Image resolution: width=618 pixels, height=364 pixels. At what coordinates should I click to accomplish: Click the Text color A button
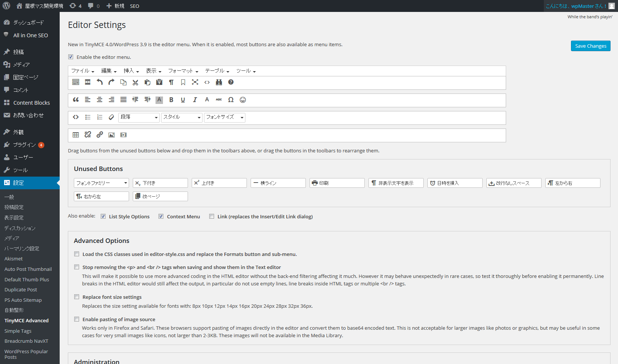coord(207,100)
